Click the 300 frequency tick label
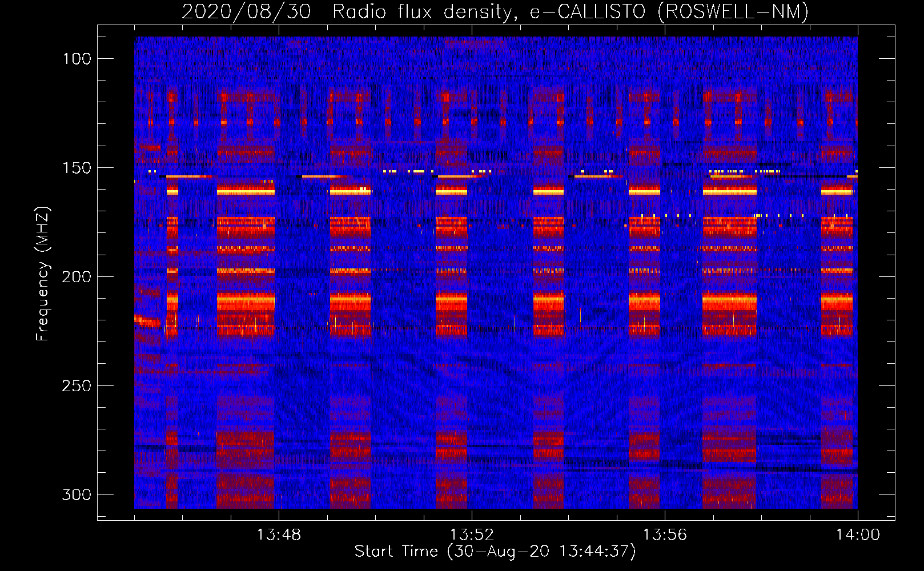This screenshot has width=924, height=571. (77, 494)
